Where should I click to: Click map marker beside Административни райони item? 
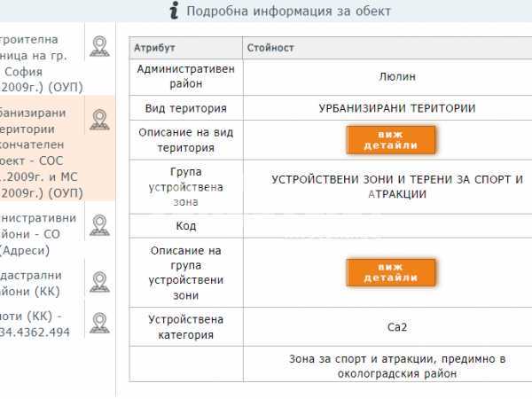pyautogui.click(x=99, y=225)
